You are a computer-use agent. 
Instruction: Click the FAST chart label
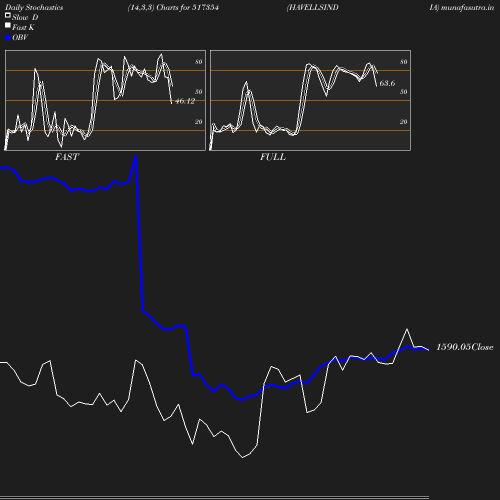(67, 157)
